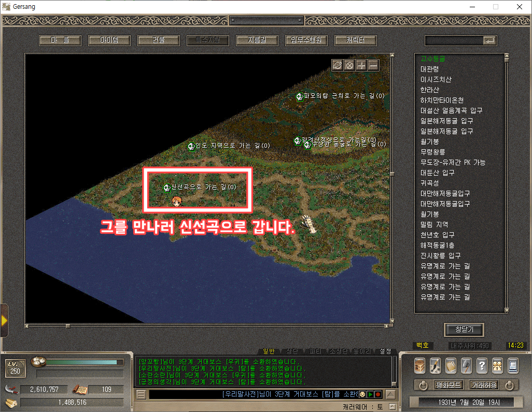Switch to the 임무수행원 tab
Image resolution: width=532 pixels, height=412 pixels.
(x=306, y=40)
